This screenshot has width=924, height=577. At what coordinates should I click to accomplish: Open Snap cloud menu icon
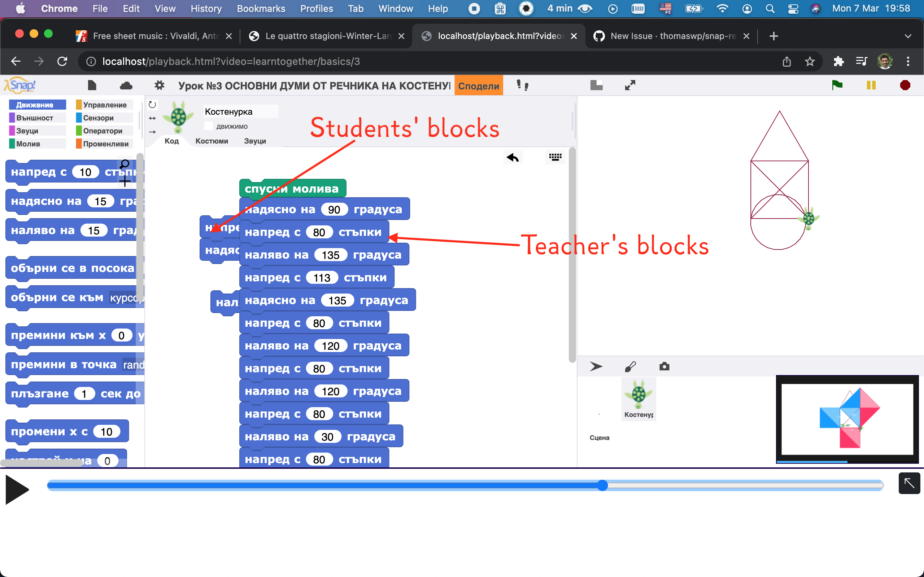(x=126, y=85)
